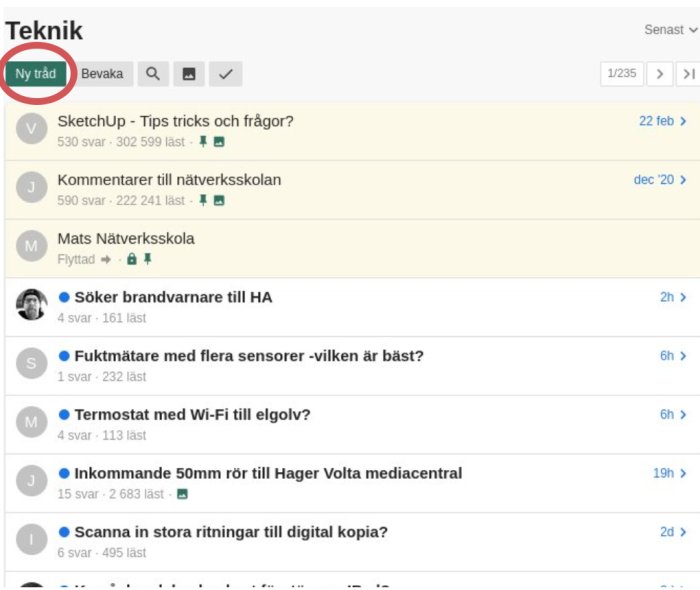Click the Ny tråd button

pos(36,74)
